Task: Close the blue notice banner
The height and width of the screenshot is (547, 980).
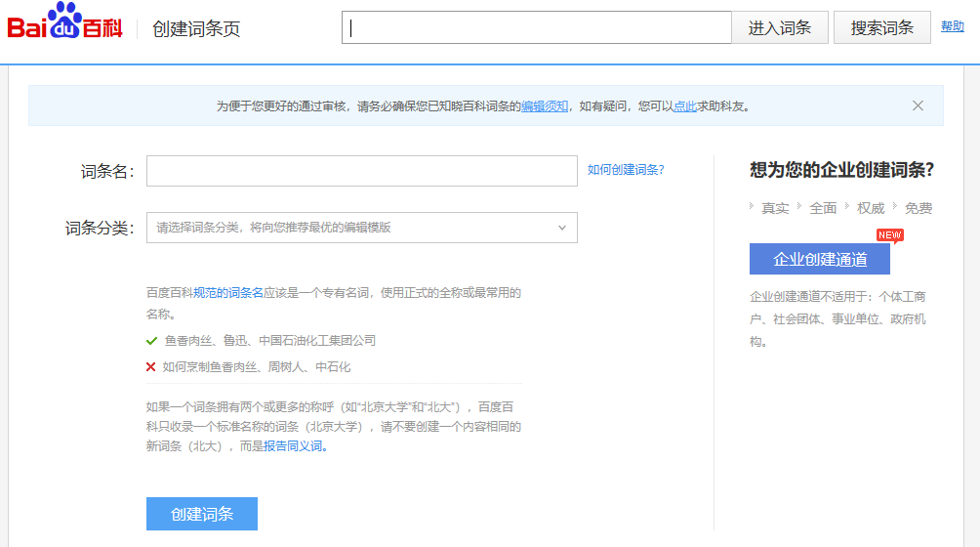Action: (918, 105)
